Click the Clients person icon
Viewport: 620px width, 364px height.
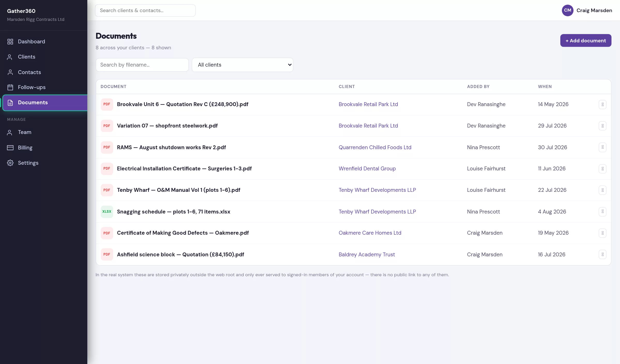[x=10, y=57]
